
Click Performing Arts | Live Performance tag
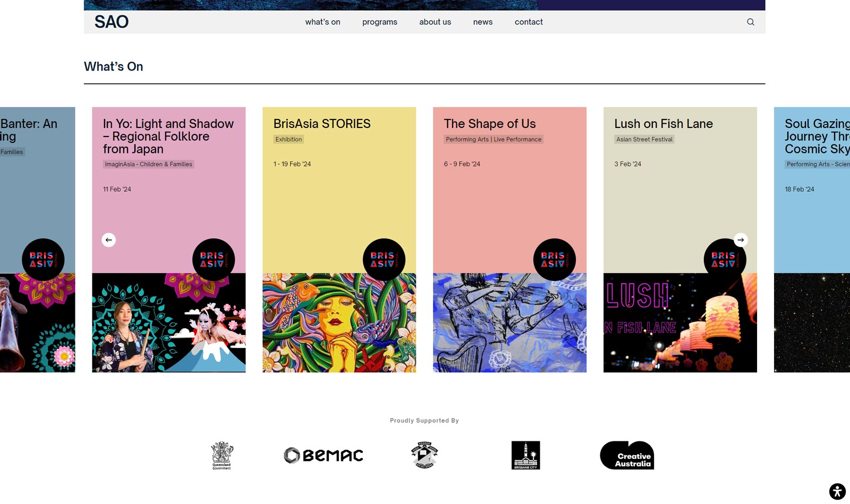pos(494,139)
